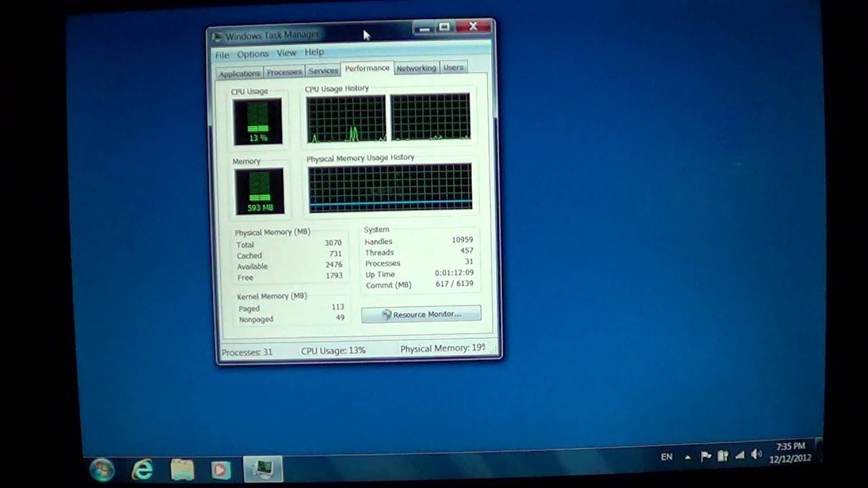
Task: Click the Show desktop strip
Action: pyautogui.click(x=818, y=450)
